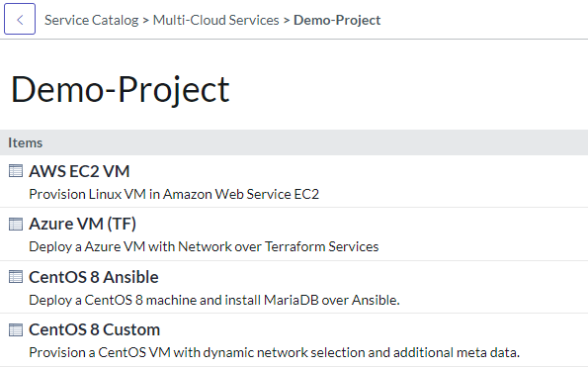Click the AWS EC2 VM item icon
The width and height of the screenshot is (588, 369).
(x=16, y=171)
